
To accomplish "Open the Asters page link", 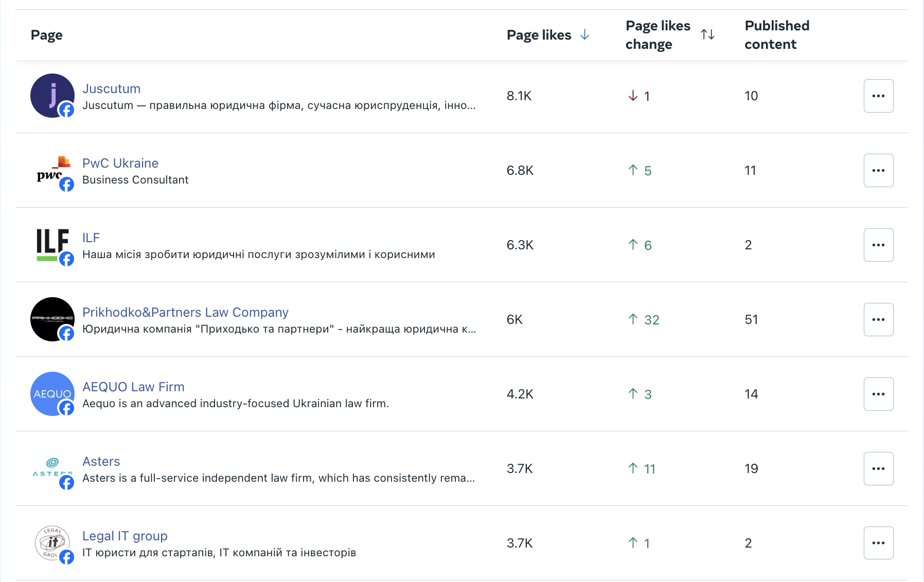I will (101, 461).
